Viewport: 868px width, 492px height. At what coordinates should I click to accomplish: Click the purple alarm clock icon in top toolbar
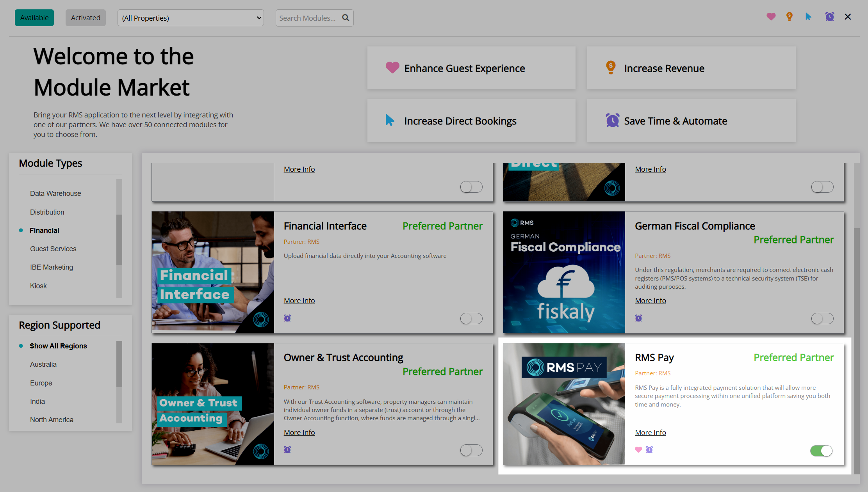[829, 17]
